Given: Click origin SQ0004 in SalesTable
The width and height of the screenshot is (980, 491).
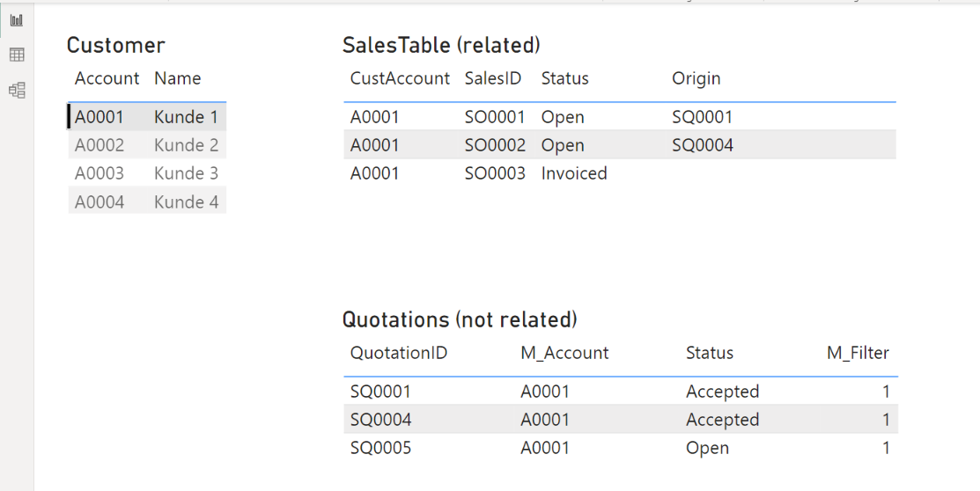Looking at the screenshot, I should click(703, 145).
